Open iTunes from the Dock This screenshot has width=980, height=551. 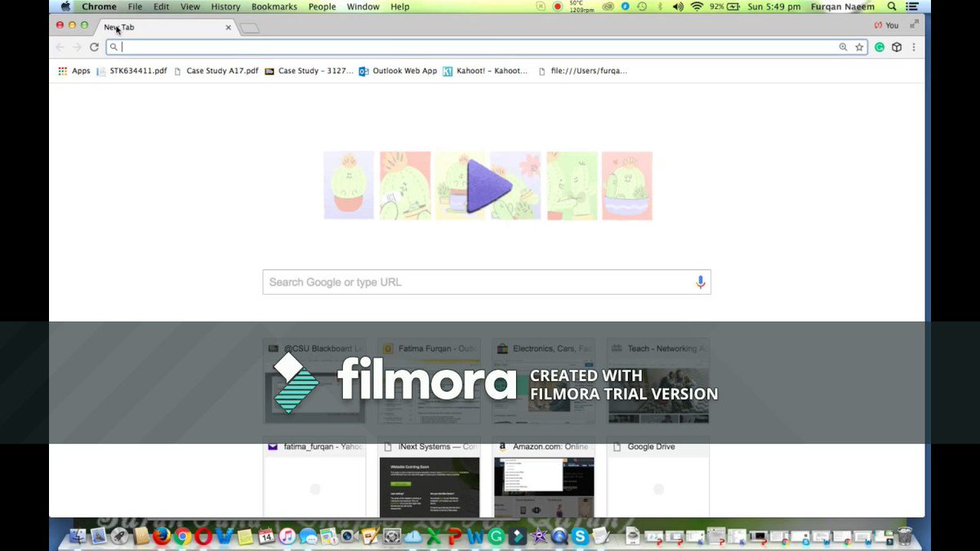(287, 536)
